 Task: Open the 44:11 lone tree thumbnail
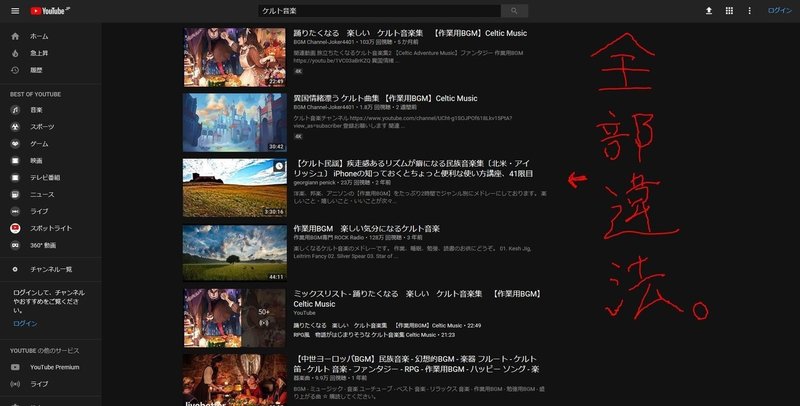[235, 253]
